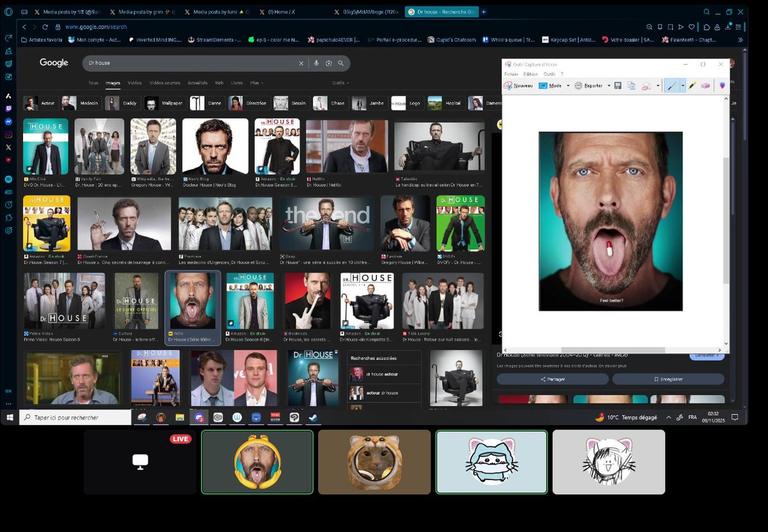Open Spotify in the Opera sidebar
768x532 pixels.
click(x=8, y=179)
